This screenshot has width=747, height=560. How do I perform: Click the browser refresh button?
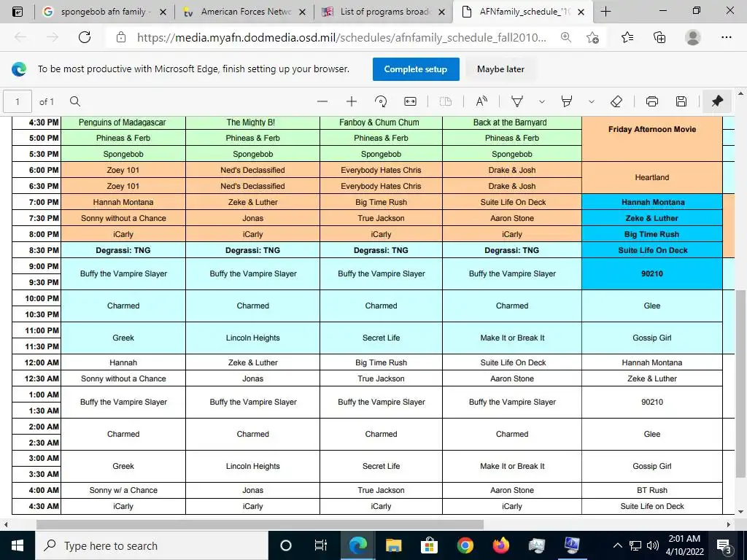tap(85, 37)
